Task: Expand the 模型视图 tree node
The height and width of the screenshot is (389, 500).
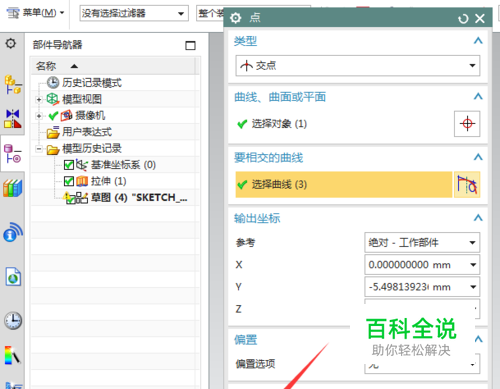Action: pos(39,99)
